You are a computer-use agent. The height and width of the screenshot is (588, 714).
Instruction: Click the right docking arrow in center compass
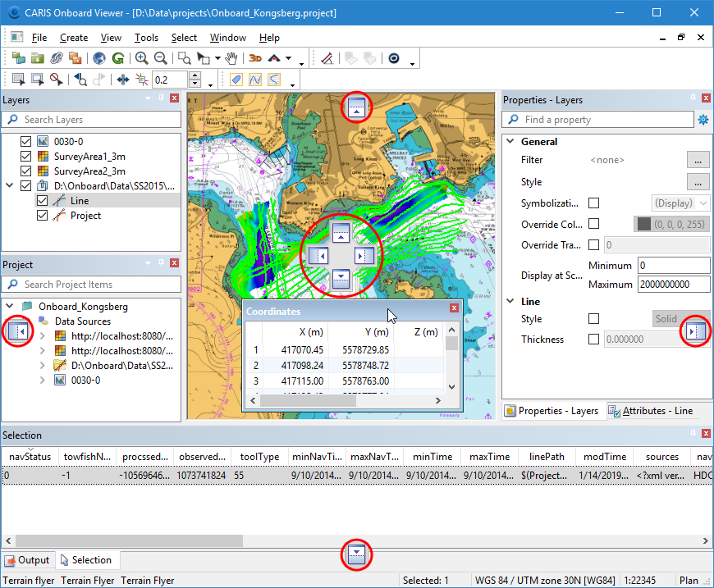point(364,257)
